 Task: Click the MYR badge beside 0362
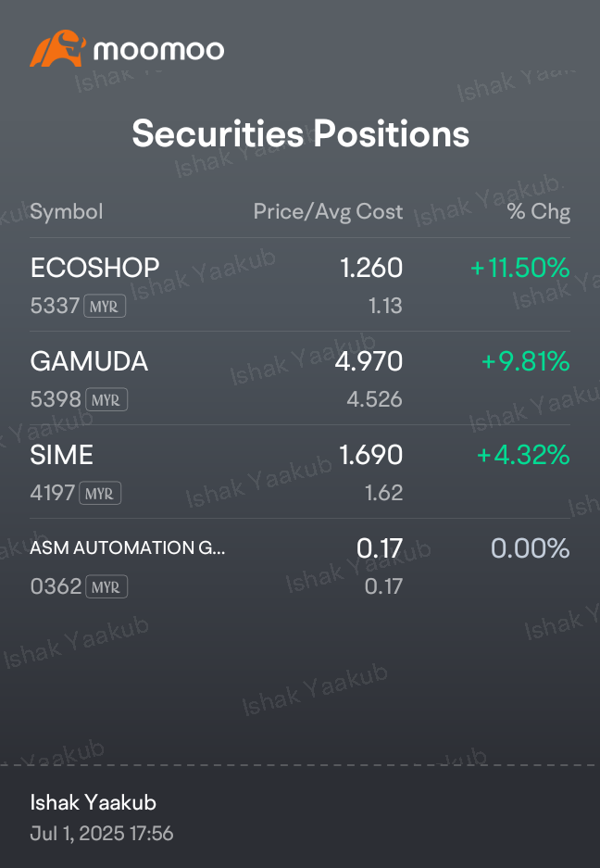(x=106, y=586)
